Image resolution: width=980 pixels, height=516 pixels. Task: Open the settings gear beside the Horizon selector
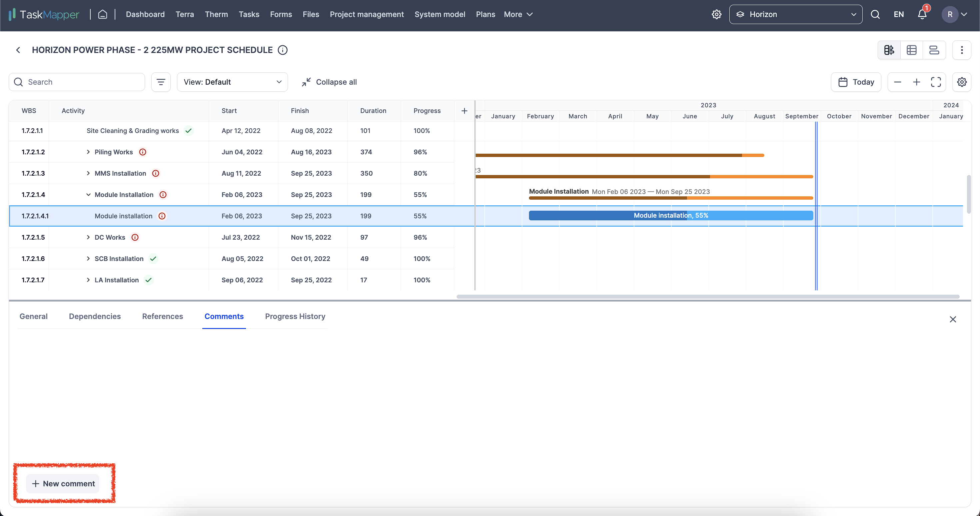[716, 14]
